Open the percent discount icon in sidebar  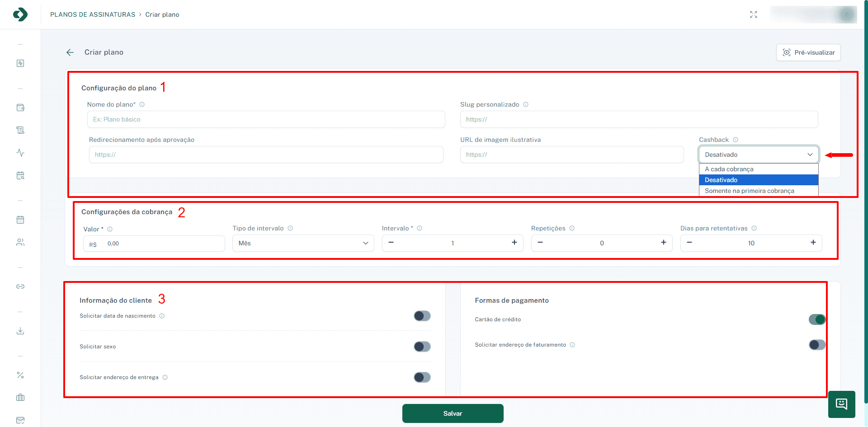tap(20, 375)
